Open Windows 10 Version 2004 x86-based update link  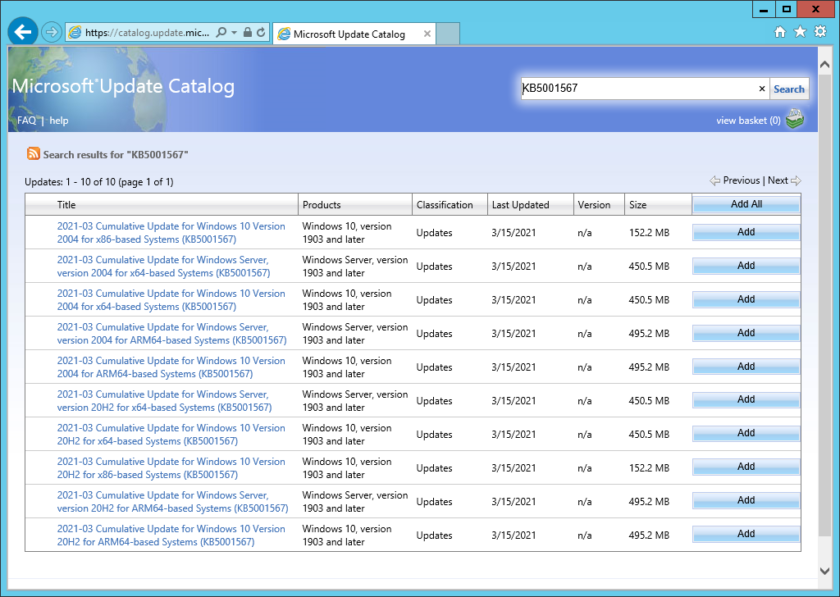coord(171,233)
